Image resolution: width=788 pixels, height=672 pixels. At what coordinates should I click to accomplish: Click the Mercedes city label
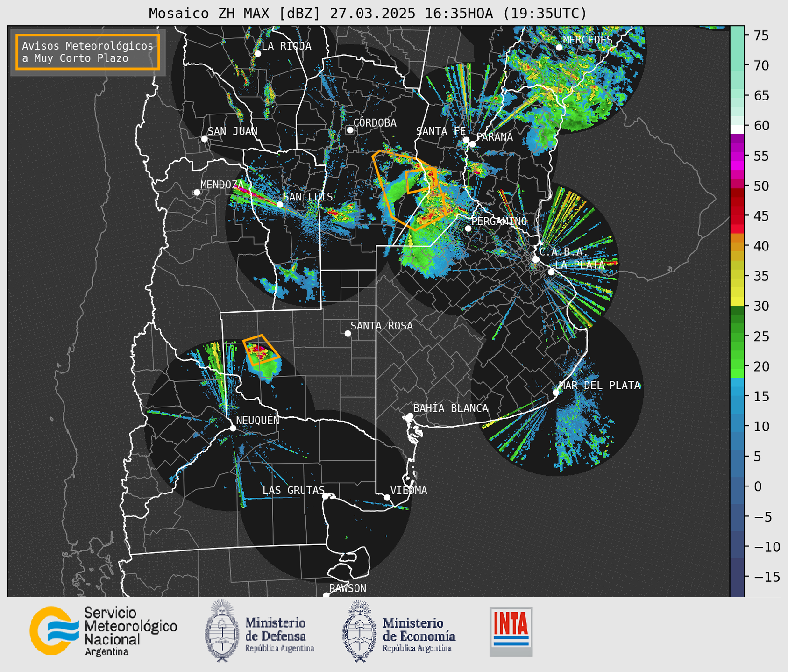587,40
